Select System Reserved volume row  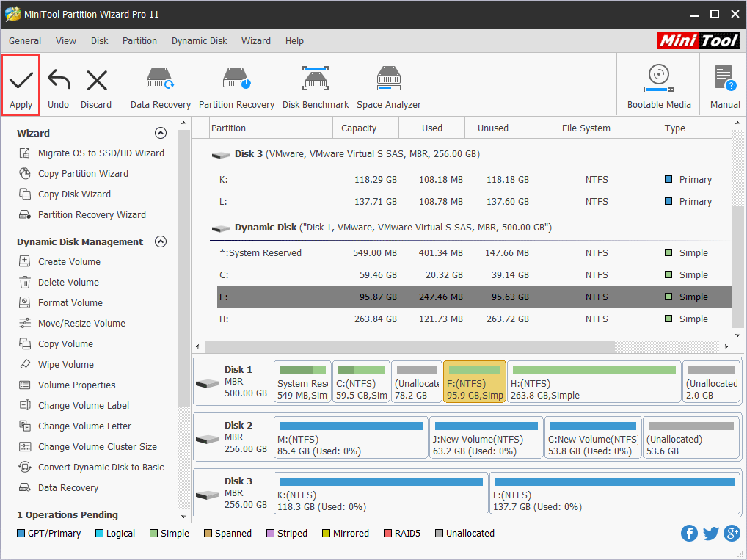click(x=475, y=253)
